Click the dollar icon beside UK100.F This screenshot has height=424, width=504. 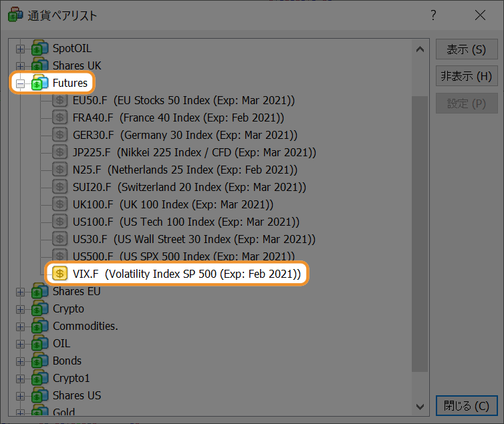coord(59,204)
